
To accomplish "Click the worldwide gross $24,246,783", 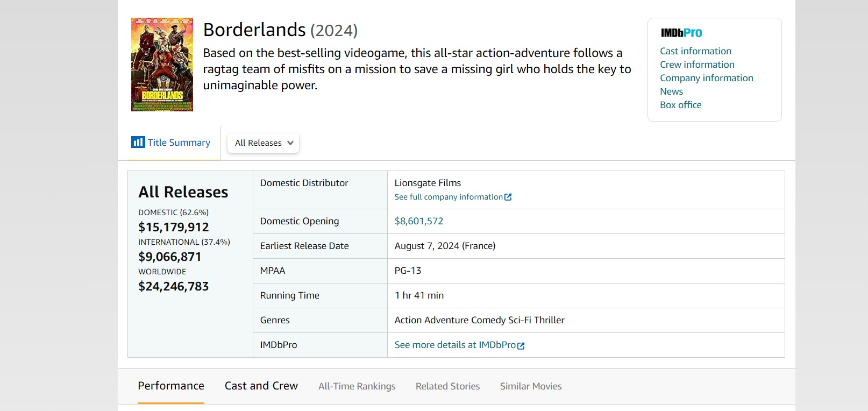I will [174, 286].
